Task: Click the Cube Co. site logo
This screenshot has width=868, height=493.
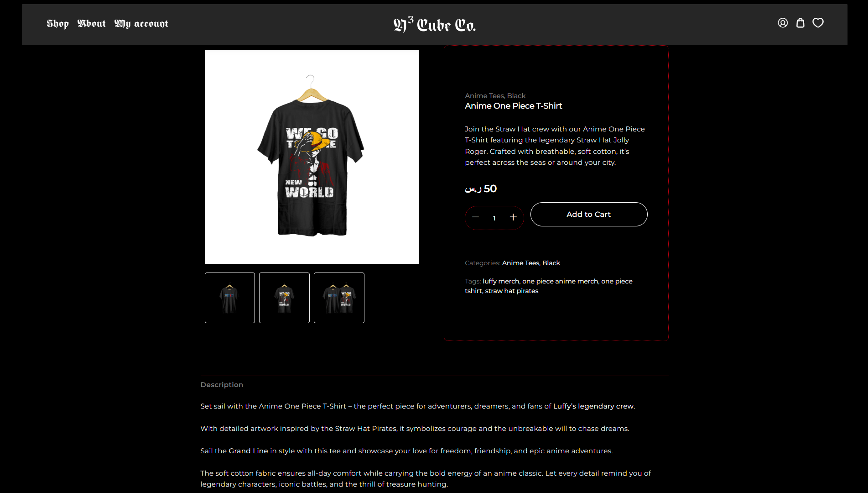Action: tap(435, 25)
